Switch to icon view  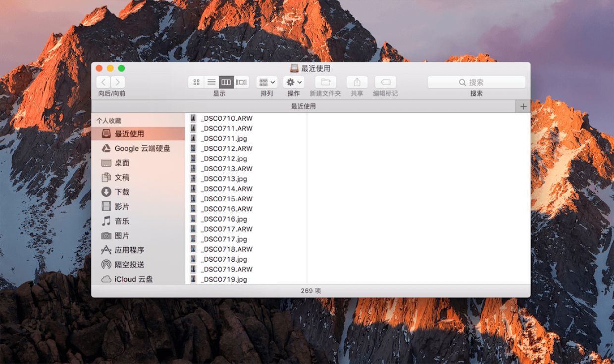point(196,82)
